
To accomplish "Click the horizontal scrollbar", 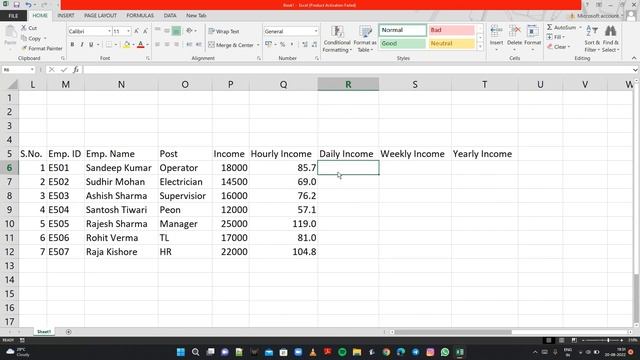I will tap(453, 332).
